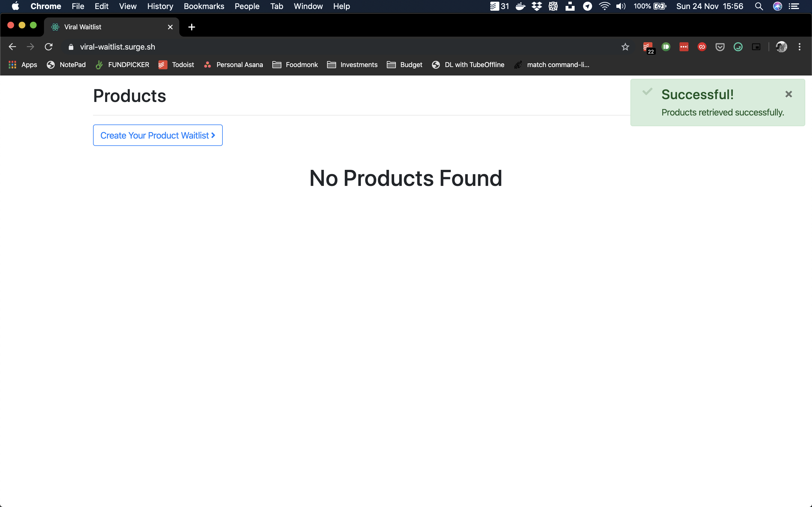Screen dimensions: 812x507
Task: Expand the Investments bookmarks folder
Action: (x=352, y=65)
